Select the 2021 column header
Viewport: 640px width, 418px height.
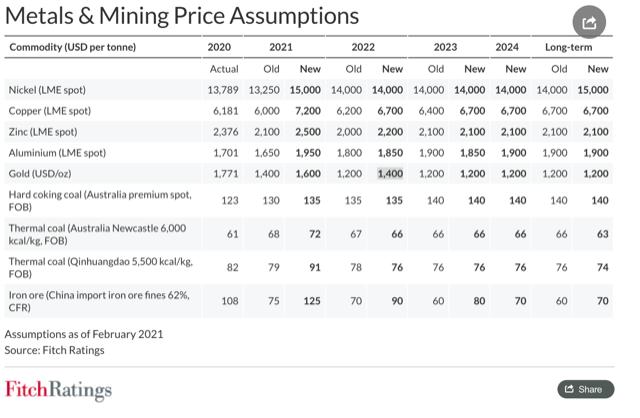click(x=281, y=47)
